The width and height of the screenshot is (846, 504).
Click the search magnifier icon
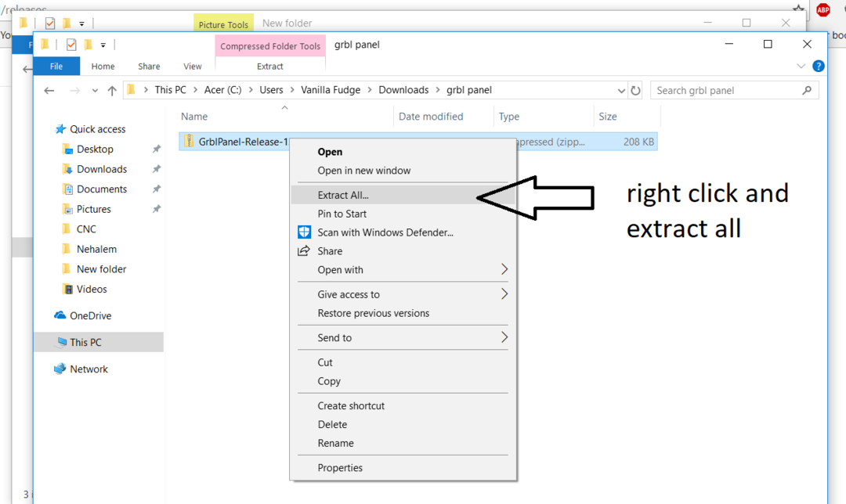pos(807,90)
